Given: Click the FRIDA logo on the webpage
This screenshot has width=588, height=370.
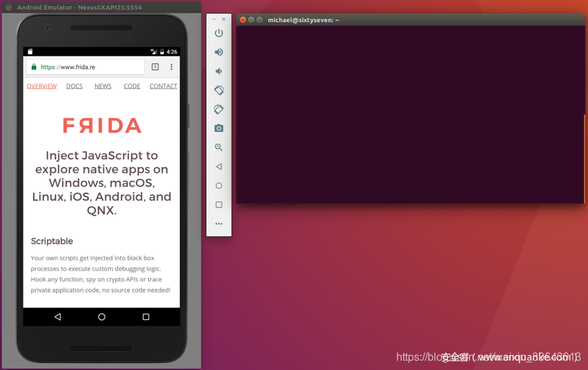Looking at the screenshot, I should point(102,126).
